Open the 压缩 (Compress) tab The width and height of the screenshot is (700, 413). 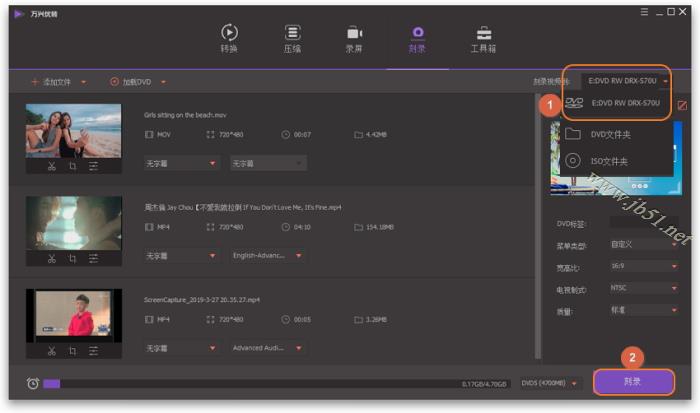point(292,39)
